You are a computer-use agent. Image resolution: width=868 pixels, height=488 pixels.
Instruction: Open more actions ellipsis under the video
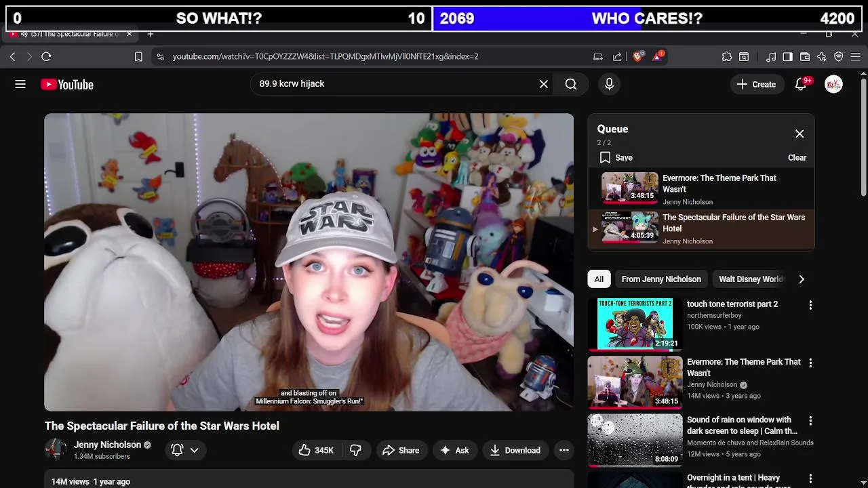[x=564, y=450]
